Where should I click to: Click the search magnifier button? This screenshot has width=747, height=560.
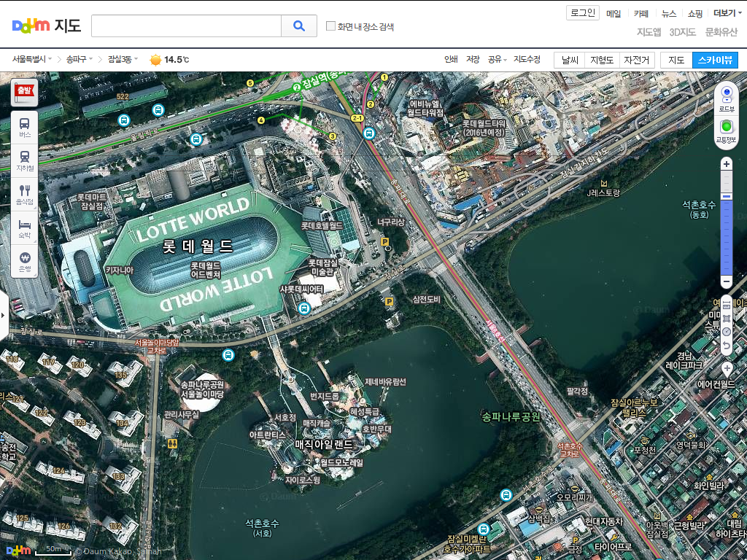click(x=298, y=26)
